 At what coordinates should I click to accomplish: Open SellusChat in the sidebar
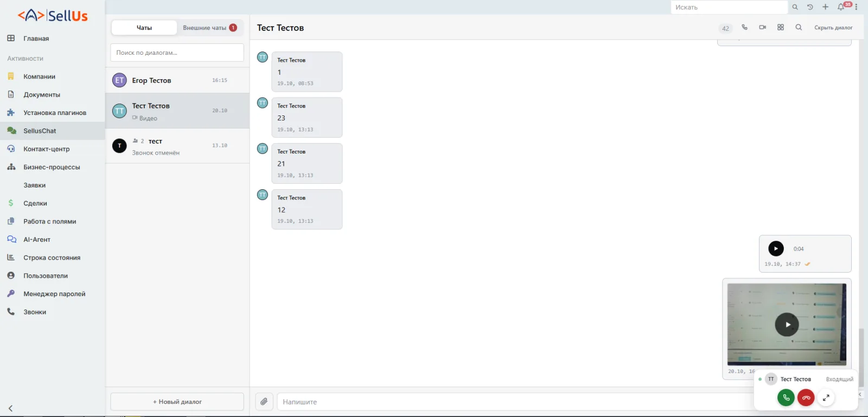tap(52, 131)
